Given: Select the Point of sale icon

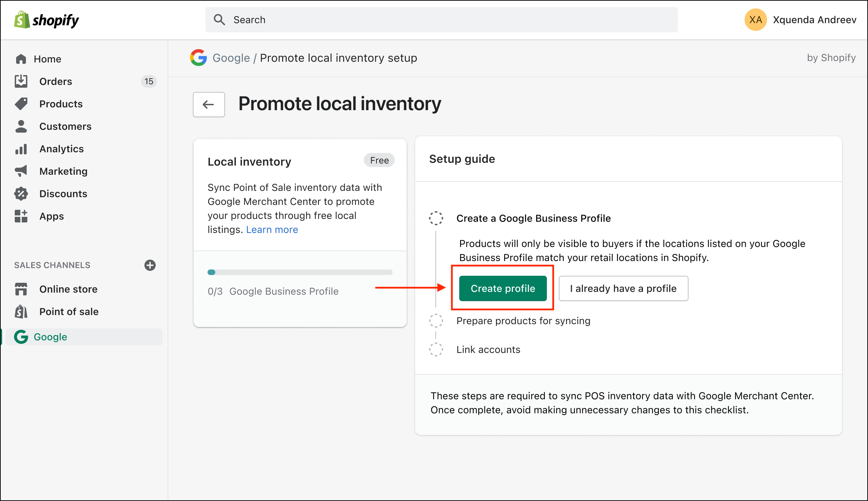Looking at the screenshot, I should 21,311.
